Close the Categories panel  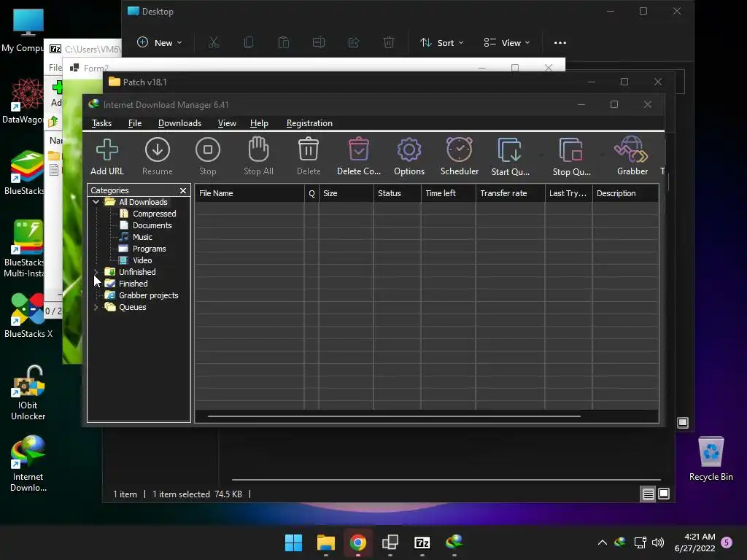pyautogui.click(x=183, y=190)
